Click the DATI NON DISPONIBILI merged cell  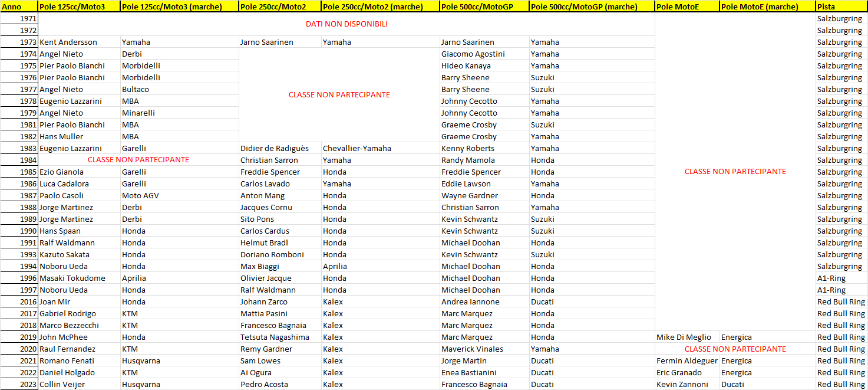pos(346,24)
